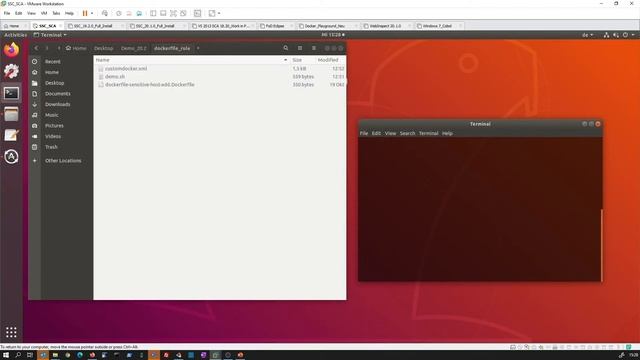Open the hamburger menu in Files header
640x360 pixels.
[314, 48]
